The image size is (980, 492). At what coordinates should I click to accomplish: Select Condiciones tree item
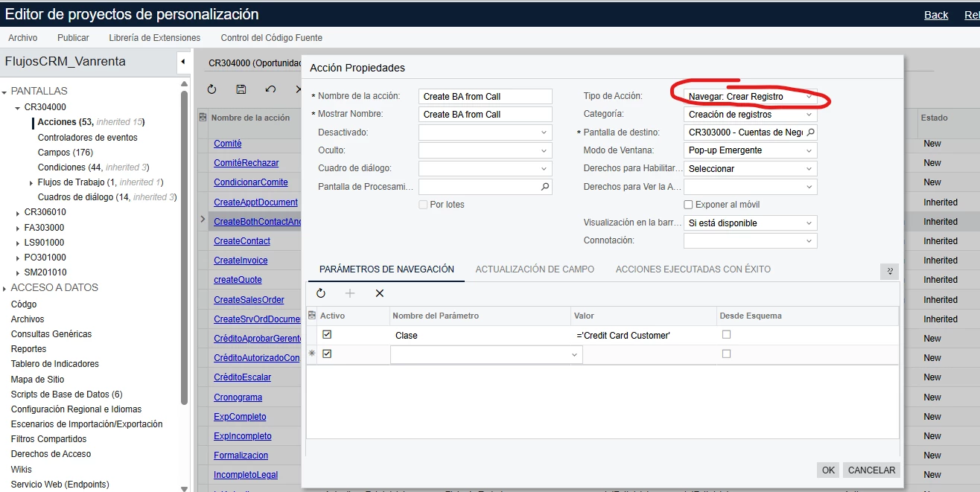(93, 167)
